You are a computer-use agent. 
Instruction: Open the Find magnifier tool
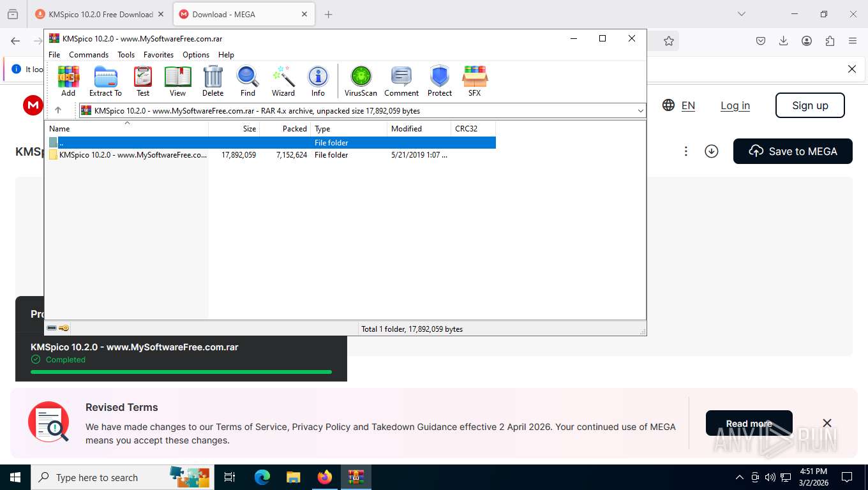point(248,81)
